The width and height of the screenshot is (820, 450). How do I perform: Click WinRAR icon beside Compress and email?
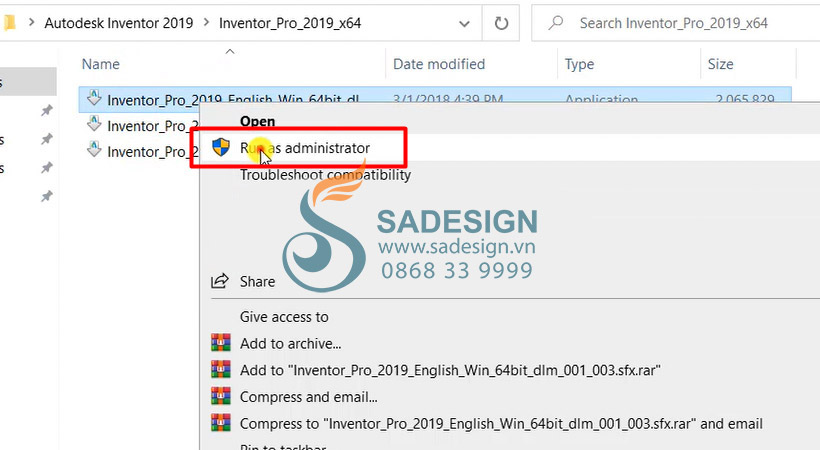221,396
